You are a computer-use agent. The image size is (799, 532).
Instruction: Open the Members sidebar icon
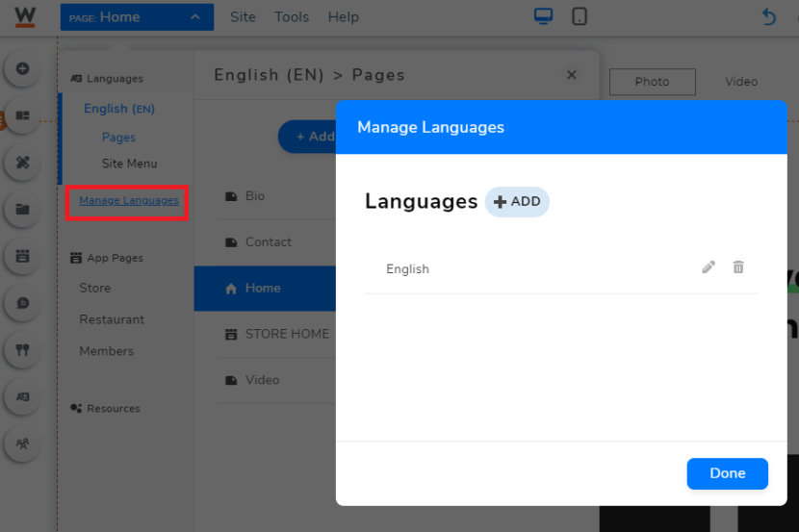click(x=23, y=443)
